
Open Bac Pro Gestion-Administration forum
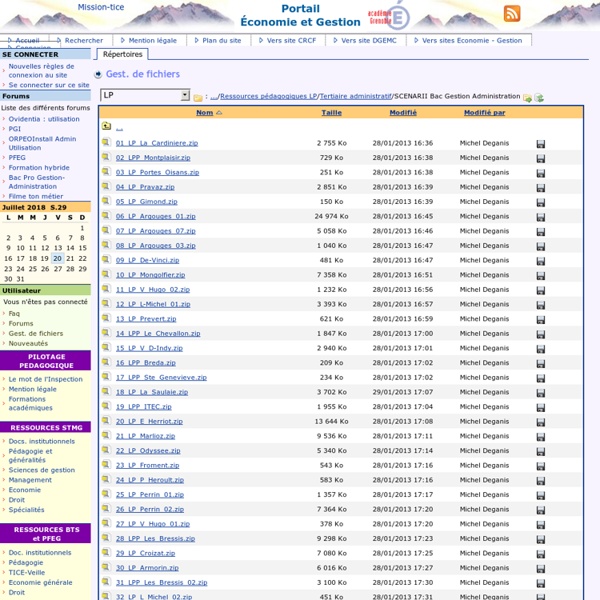coord(36,182)
